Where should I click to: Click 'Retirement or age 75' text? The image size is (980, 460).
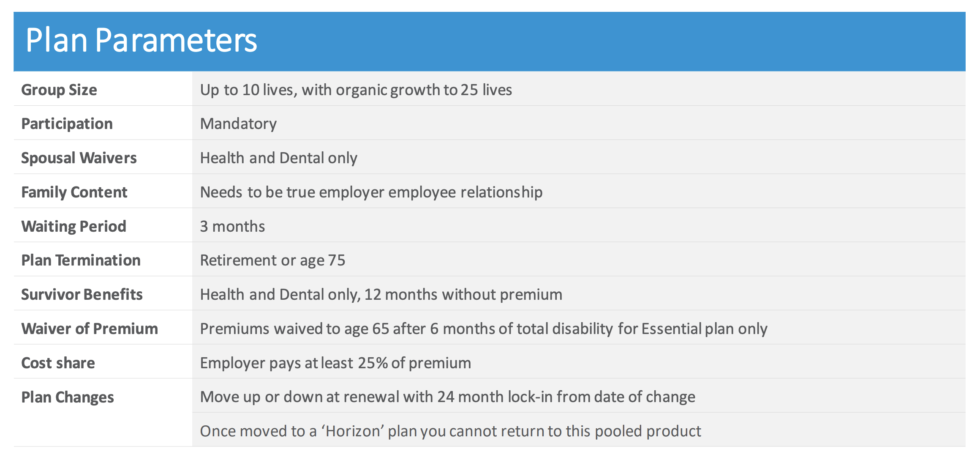coord(272,260)
